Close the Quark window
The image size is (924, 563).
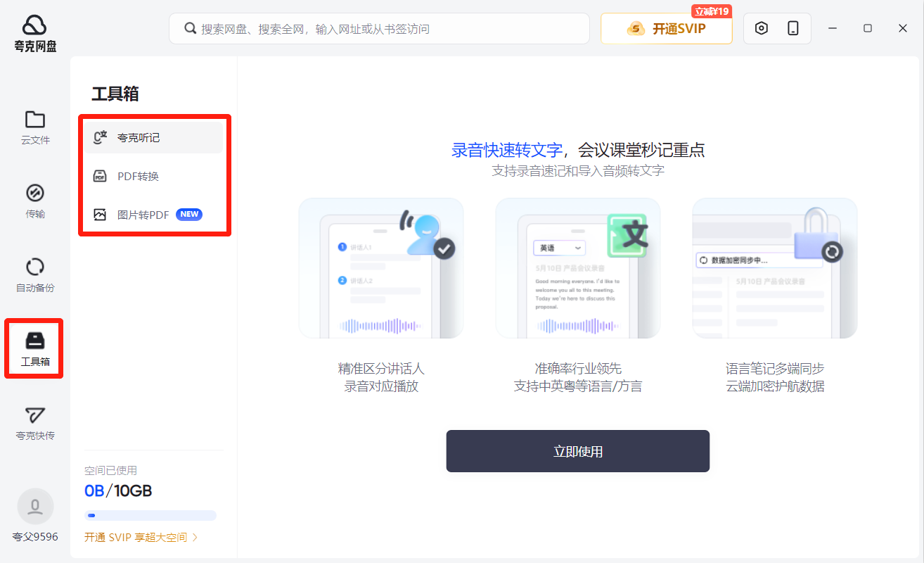coord(903,28)
